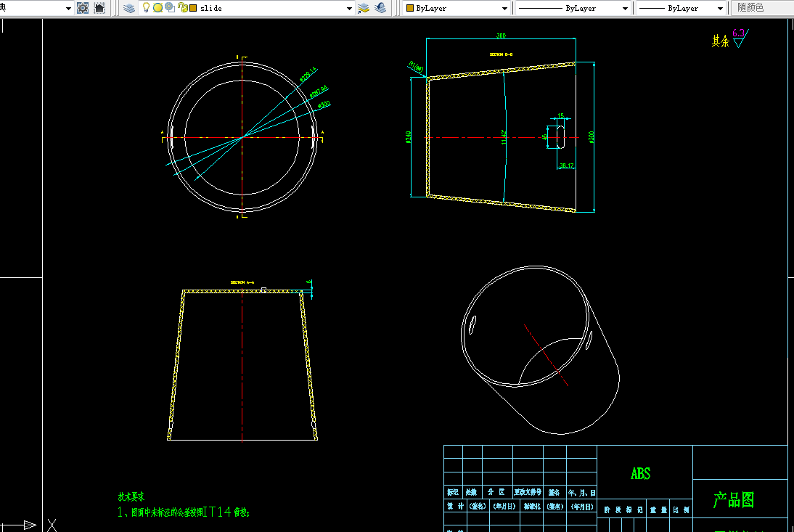Open the ByLayer lineweight dropdown
Image resolution: width=794 pixels, height=532 pixels.
[x=681, y=8]
